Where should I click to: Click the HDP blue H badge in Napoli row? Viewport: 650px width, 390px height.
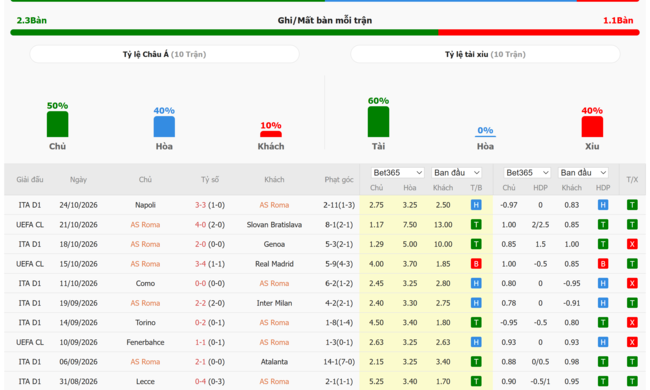click(603, 205)
